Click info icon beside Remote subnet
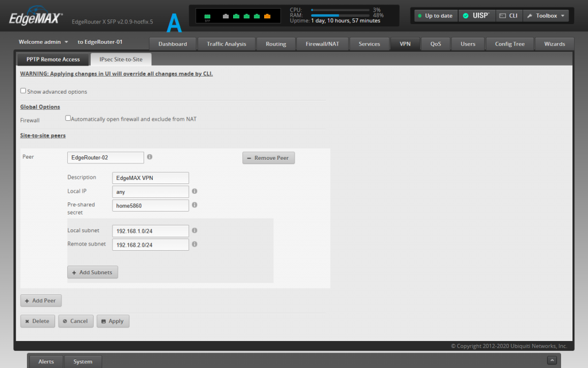 pyautogui.click(x=195, y=244)
